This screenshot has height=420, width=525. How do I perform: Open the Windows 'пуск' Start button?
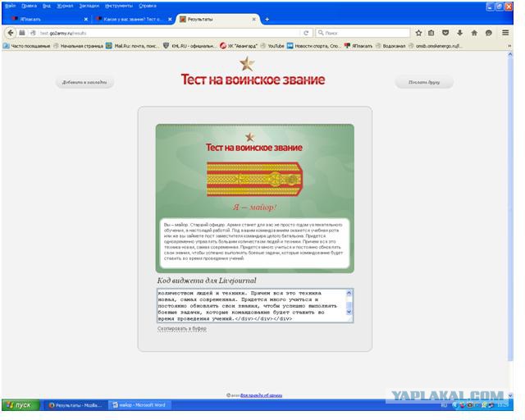tap(21, 405)
